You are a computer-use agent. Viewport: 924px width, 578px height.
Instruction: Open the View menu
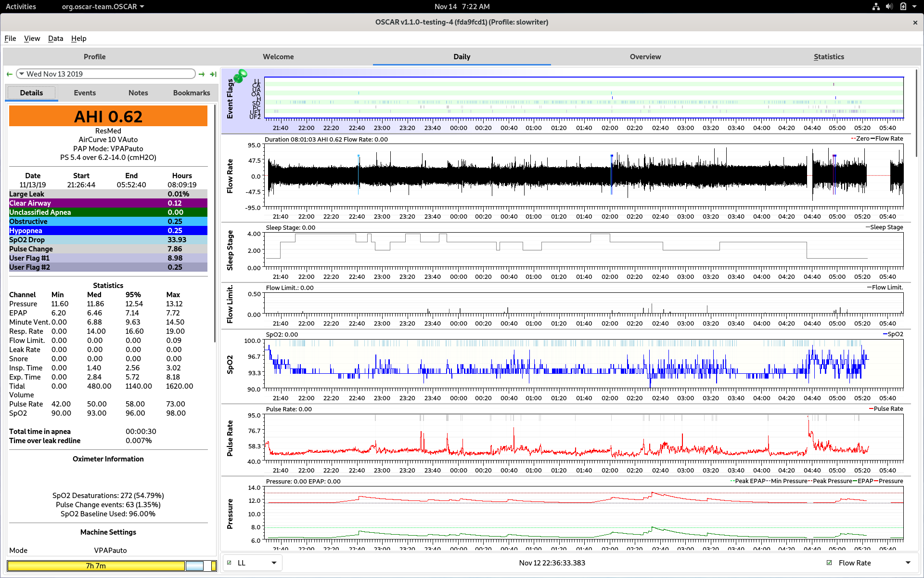[32, 39]
